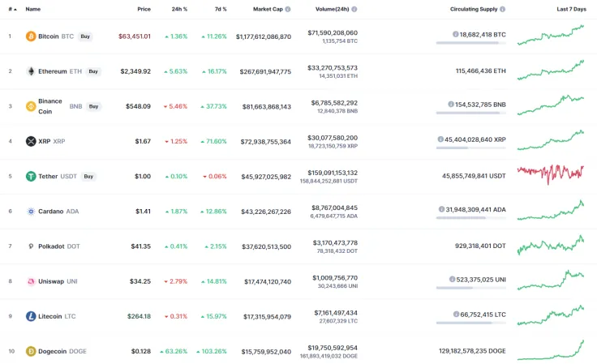The image size is (597, 364).
Task: Click the Ethereum diamond logo icon
Action: [x=31, y=71]
